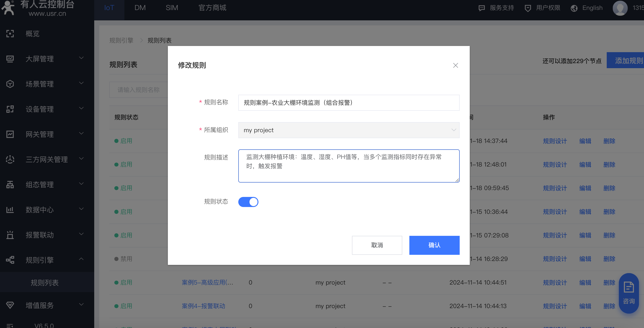
Task: Click the 场景管理 cube icon
Action: tap(10, 84)
